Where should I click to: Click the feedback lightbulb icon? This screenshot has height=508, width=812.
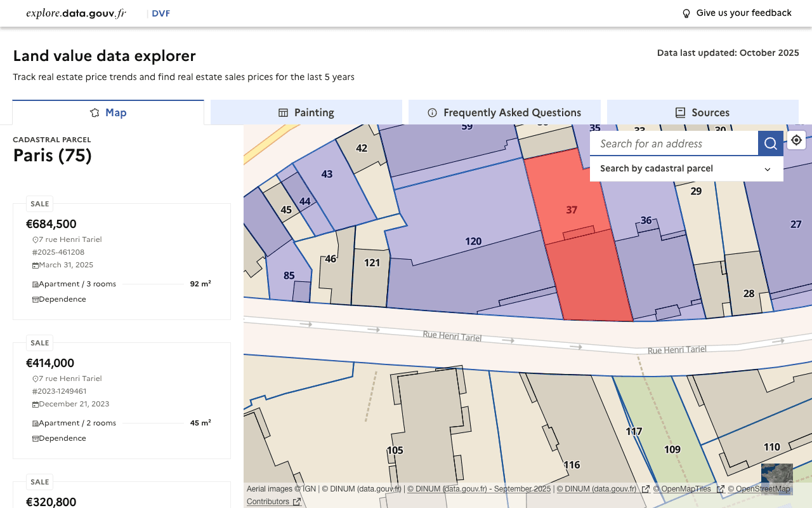point(686,13)
